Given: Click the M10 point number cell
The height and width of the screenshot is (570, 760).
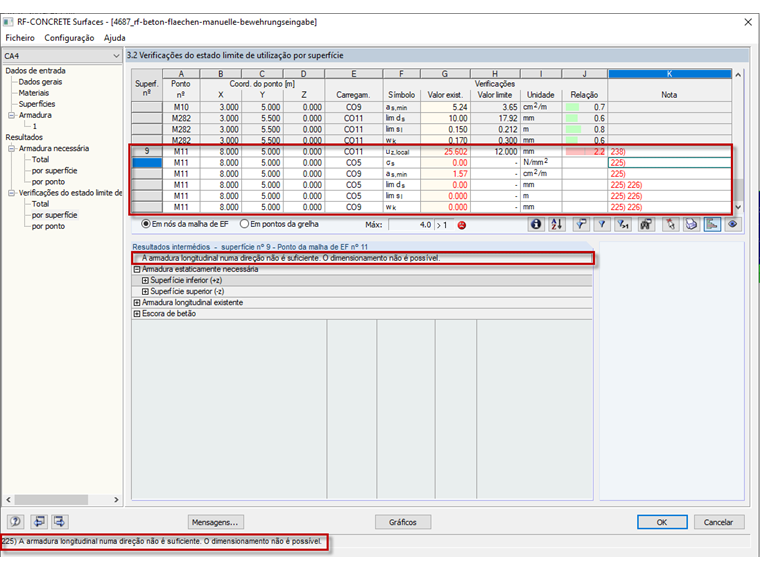Looking at the screenshot, I should (x=181, y=107).
